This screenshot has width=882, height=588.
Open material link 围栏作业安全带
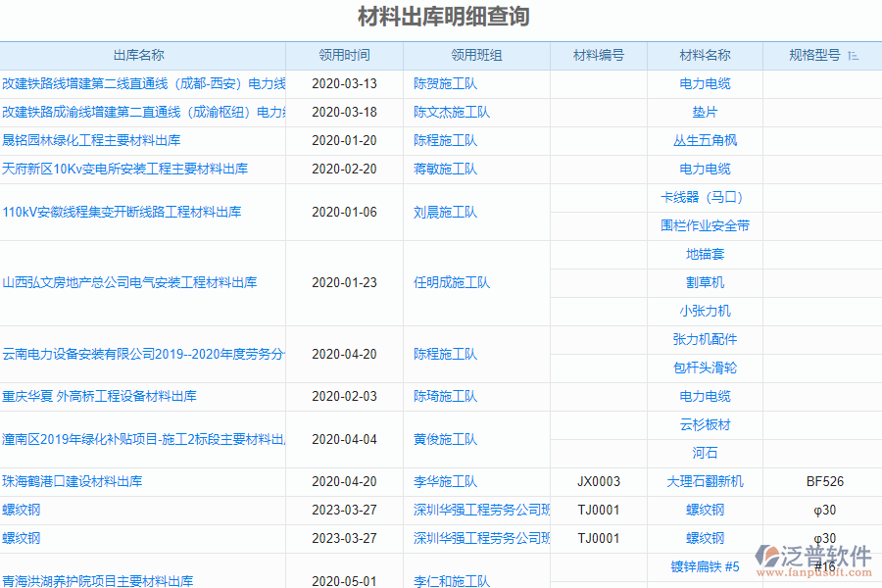point(704,225)
